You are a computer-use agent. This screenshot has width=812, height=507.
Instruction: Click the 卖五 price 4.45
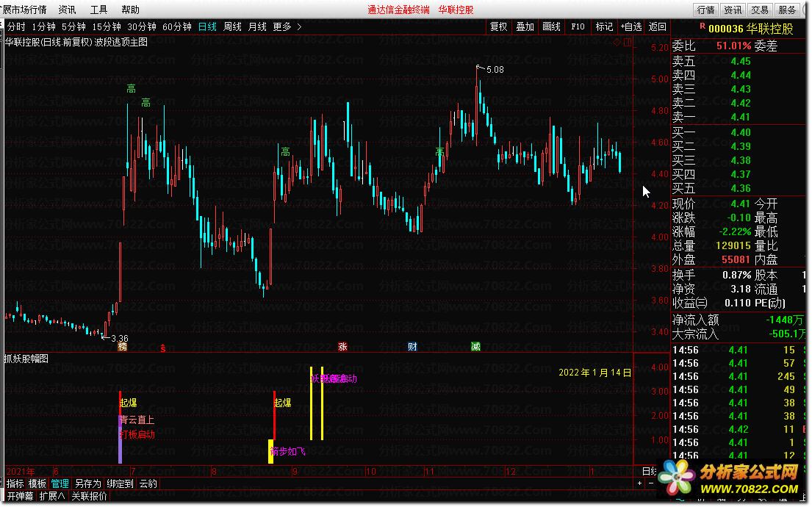(x=741, y=61)
